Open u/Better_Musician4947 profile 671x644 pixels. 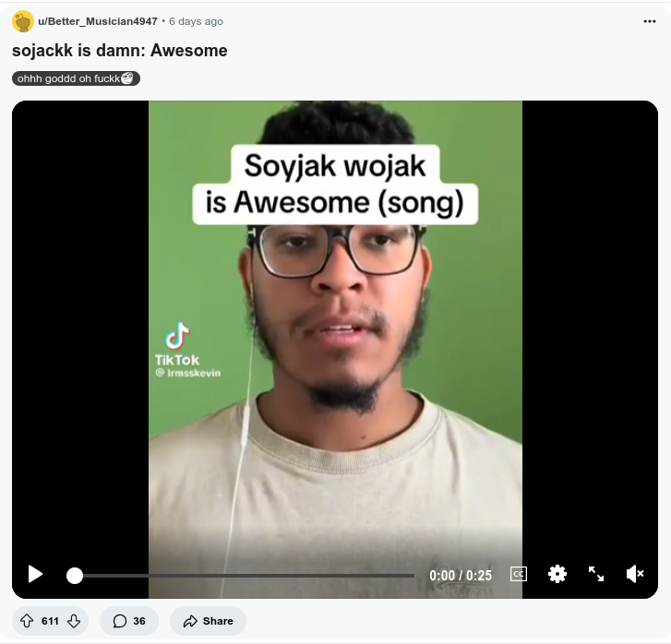click(x=97, y=21)
